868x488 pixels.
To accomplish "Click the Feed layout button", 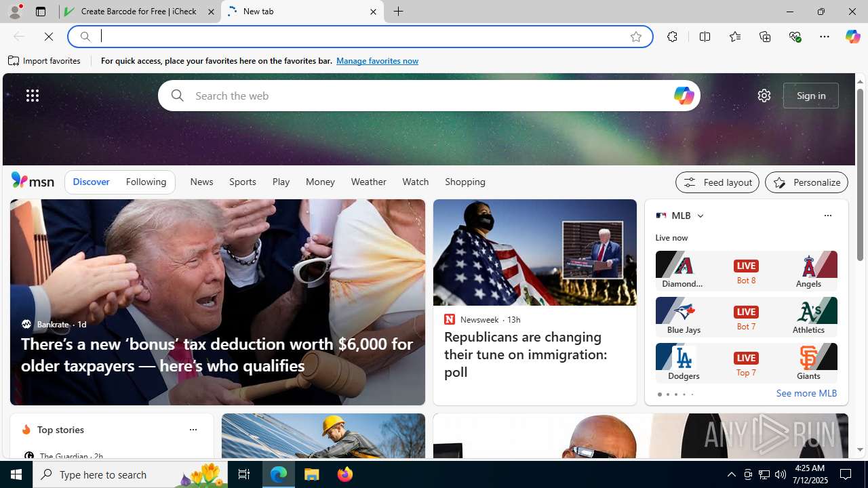I will pos(717,182).
